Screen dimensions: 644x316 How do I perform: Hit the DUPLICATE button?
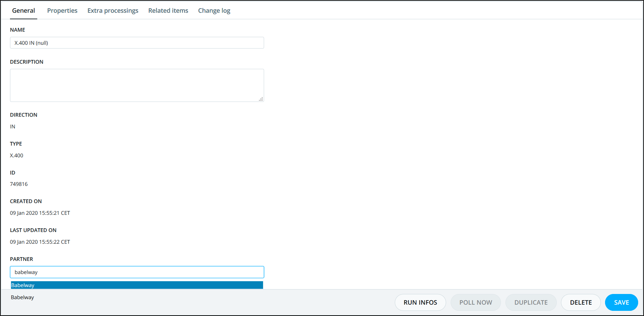[531, 302]
